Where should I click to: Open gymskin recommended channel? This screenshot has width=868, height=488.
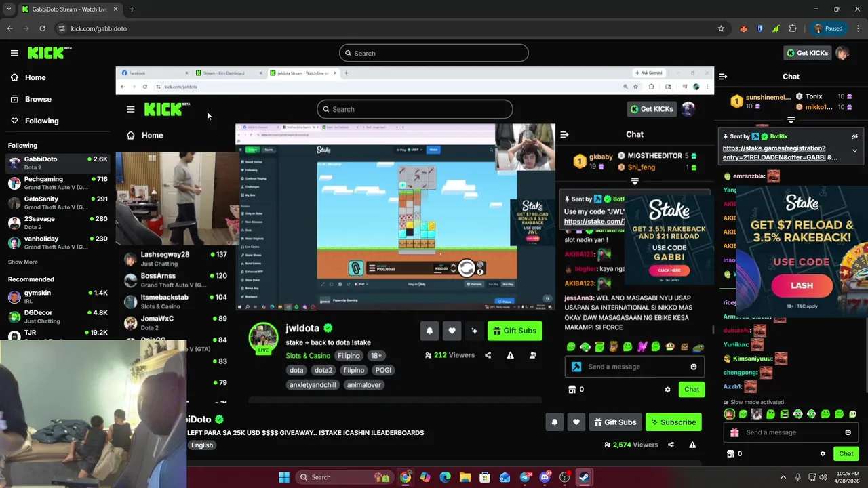[x=58, y=296]
